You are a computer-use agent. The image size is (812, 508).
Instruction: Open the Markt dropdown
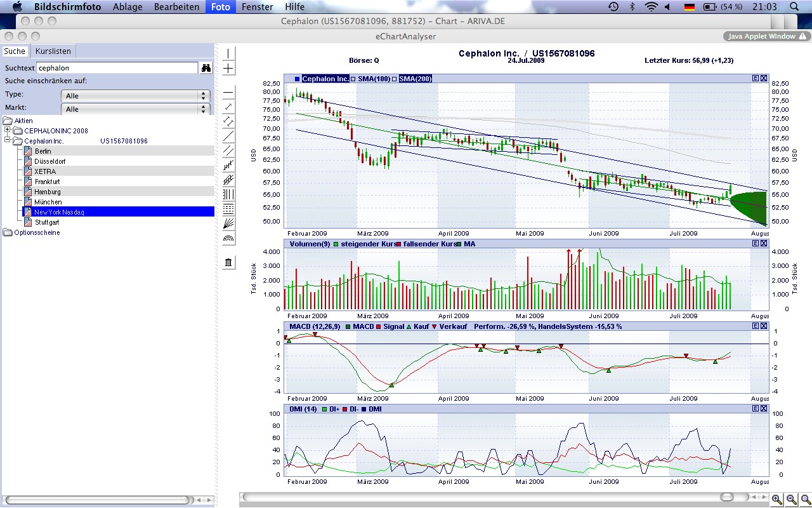[135, 109]
